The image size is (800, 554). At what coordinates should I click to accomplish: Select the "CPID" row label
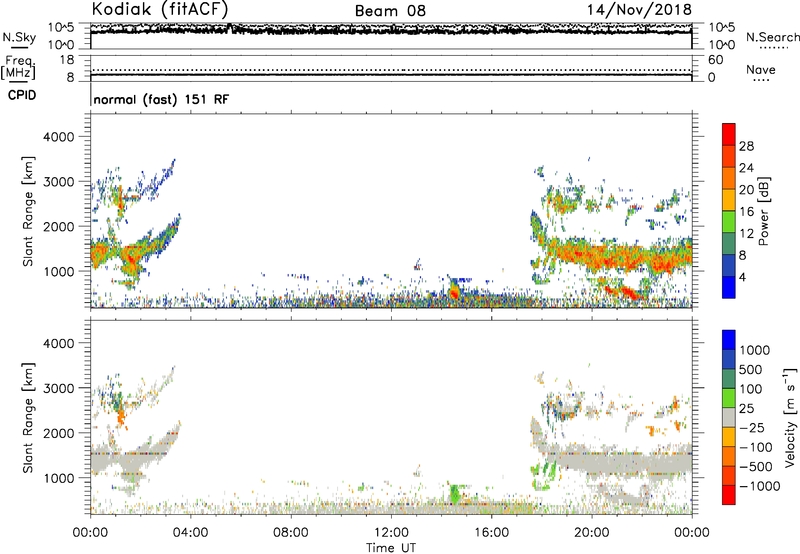[22, 95]
